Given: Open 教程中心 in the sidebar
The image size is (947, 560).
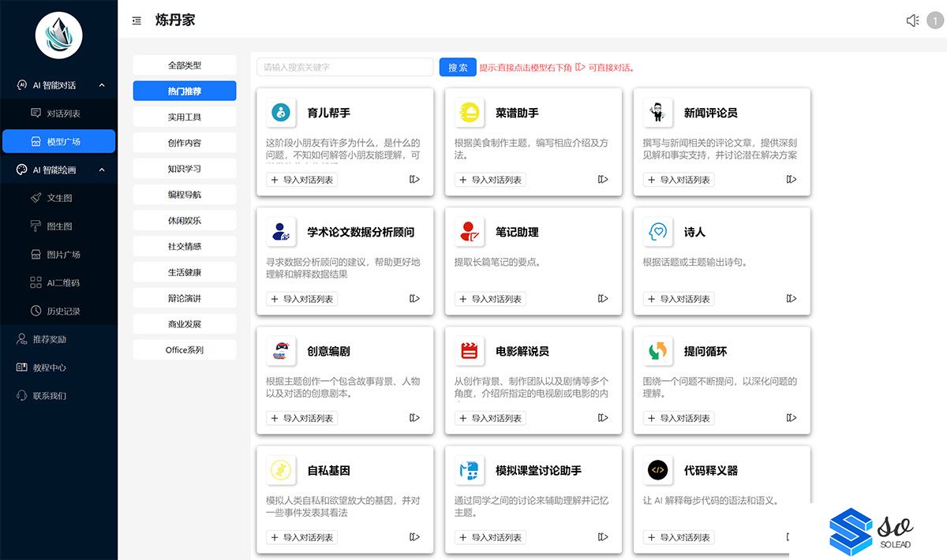Looking at the screenshot, I should [58, 368].
